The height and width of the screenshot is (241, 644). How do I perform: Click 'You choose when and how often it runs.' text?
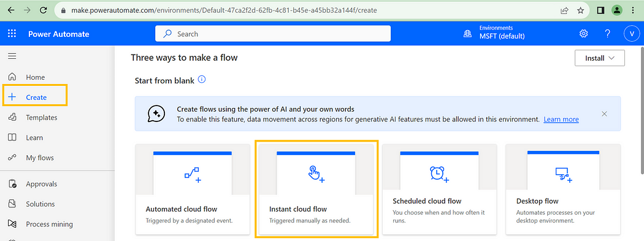[439, 216]
